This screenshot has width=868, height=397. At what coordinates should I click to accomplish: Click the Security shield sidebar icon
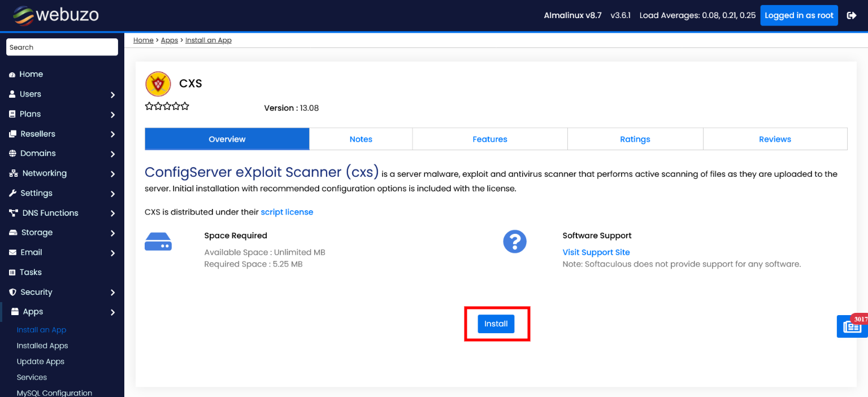coord(12,292)
